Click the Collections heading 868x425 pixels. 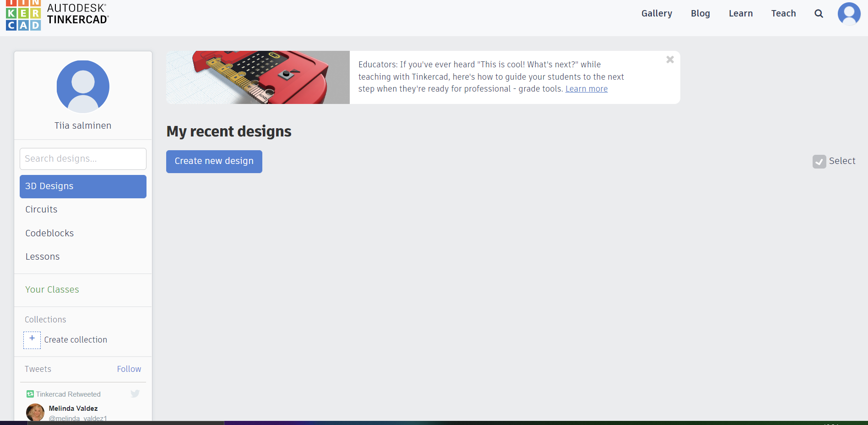[x=45, y=320]
